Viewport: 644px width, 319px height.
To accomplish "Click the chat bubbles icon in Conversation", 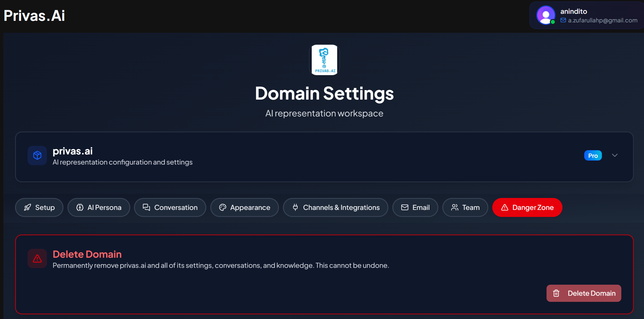I will [x=146, y=207].
